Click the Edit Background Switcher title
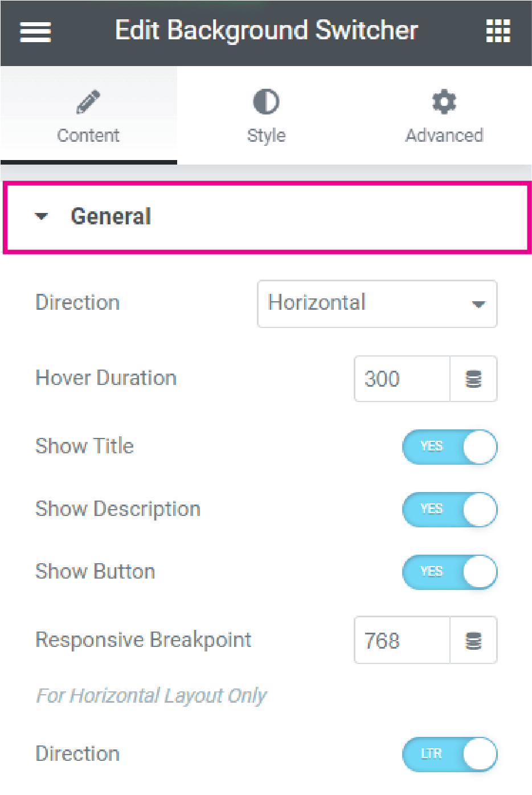The width and height of the screenshot is (532, 795). tap(267, 31)
